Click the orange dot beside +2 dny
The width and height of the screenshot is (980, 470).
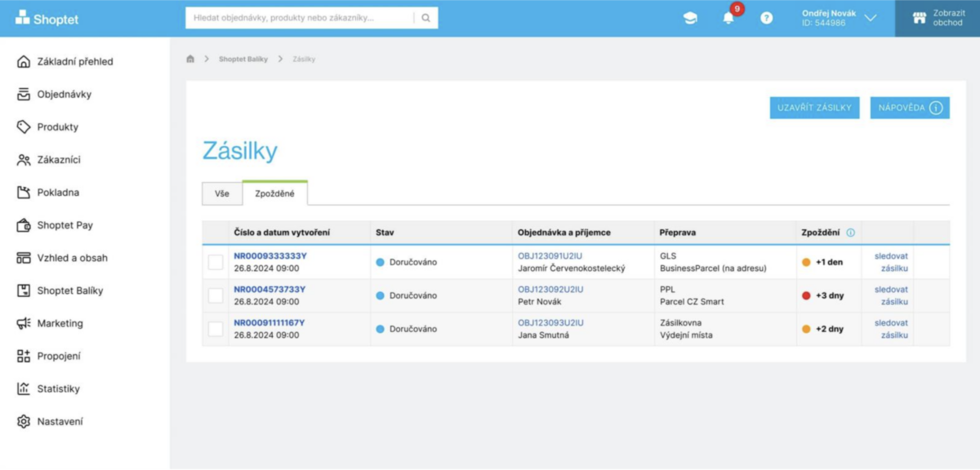click(806, 329)
